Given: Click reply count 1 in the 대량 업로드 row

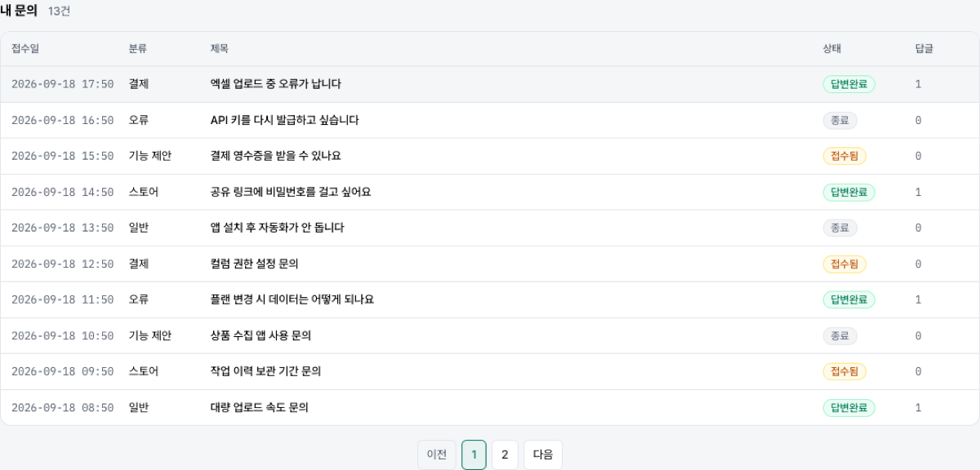Looking at the screenshot, I should pos(919,407).
